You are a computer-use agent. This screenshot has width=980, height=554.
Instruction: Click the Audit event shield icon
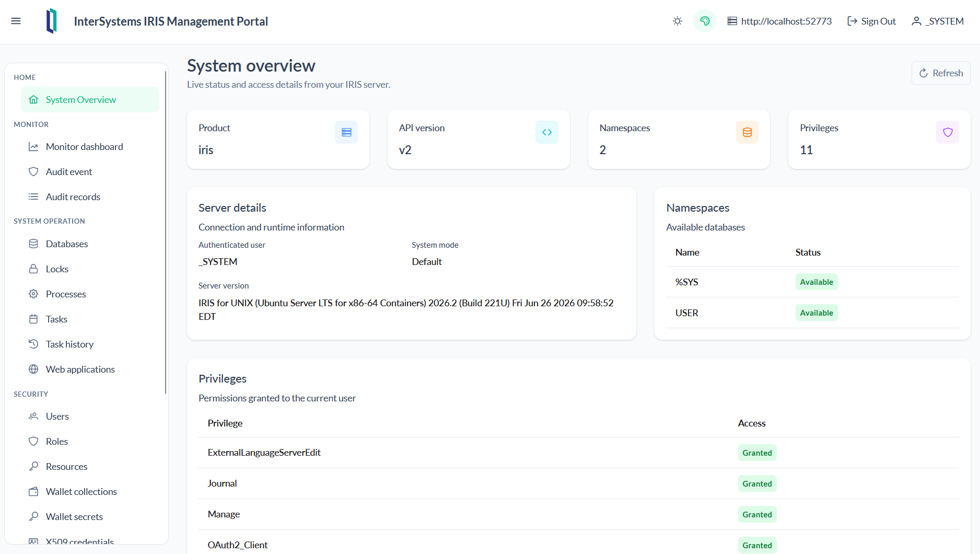[x=33, y=171]
